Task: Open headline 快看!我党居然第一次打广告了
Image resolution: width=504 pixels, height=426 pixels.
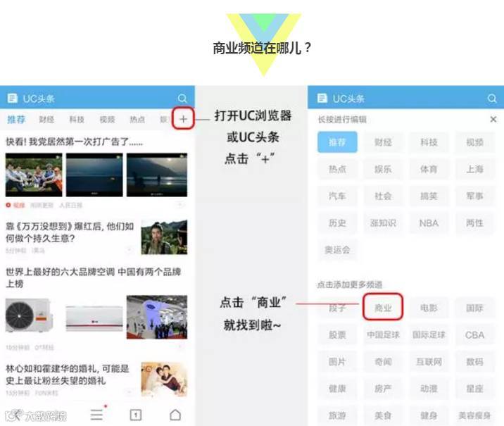Action: point(74,142)
